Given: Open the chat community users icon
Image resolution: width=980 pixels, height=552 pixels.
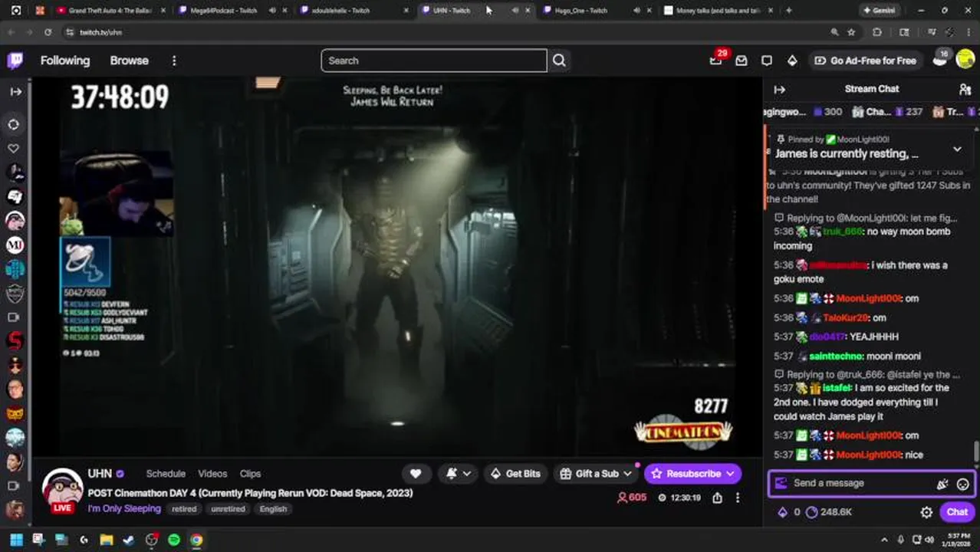Looking at the screenshot, I should point(965,90).
